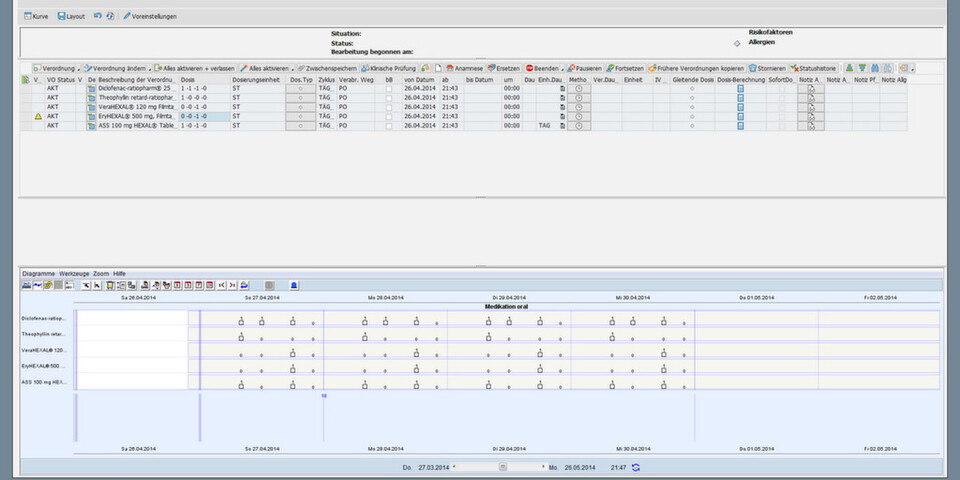
Task: Open the Kurve toolbar button
Action: coord(36,17)
